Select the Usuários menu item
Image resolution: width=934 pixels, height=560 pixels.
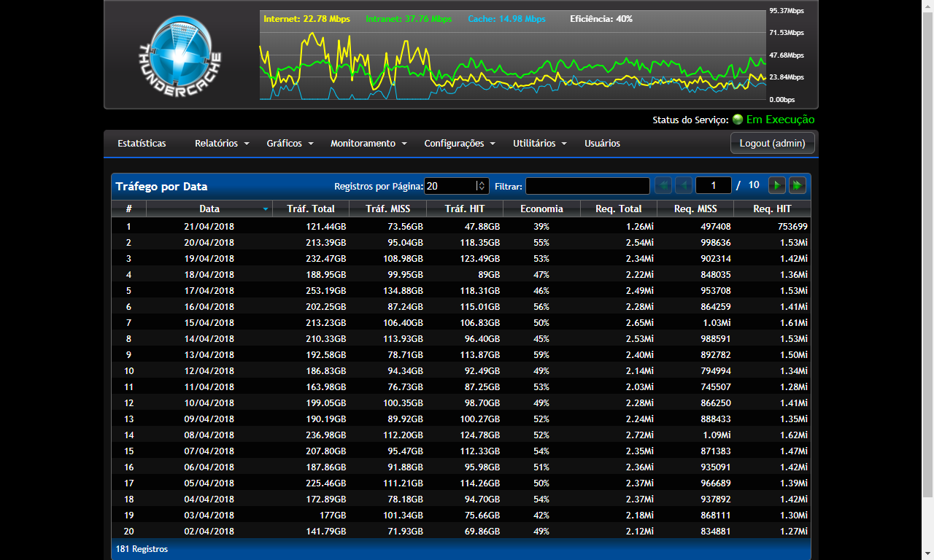tap(602, 144)
